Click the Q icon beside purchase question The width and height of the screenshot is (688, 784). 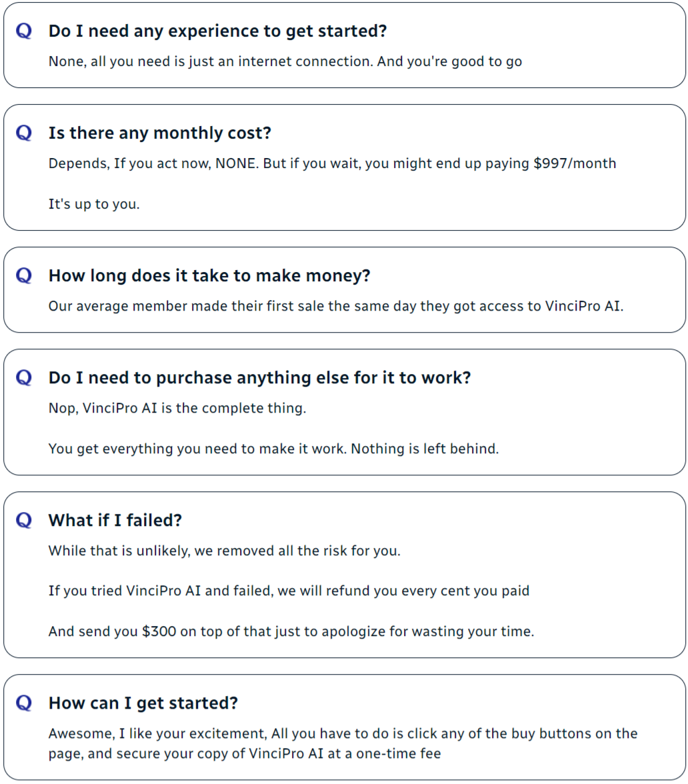tap(24, 377)
